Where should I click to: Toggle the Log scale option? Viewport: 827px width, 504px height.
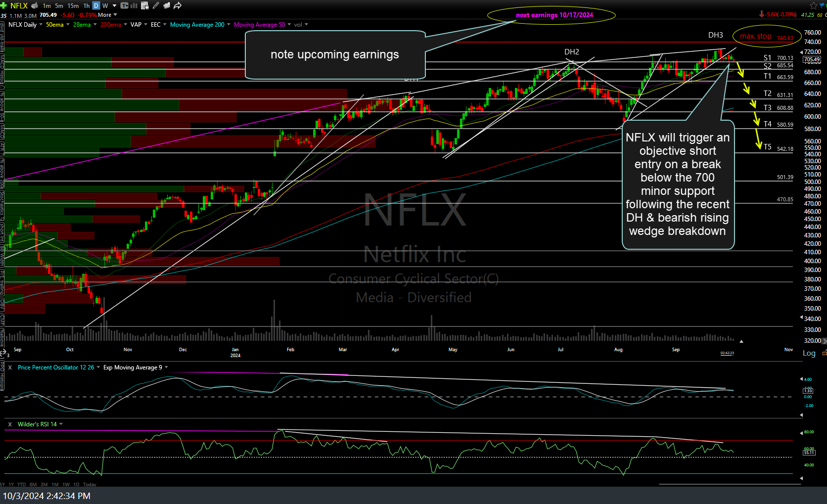point(809,353)
